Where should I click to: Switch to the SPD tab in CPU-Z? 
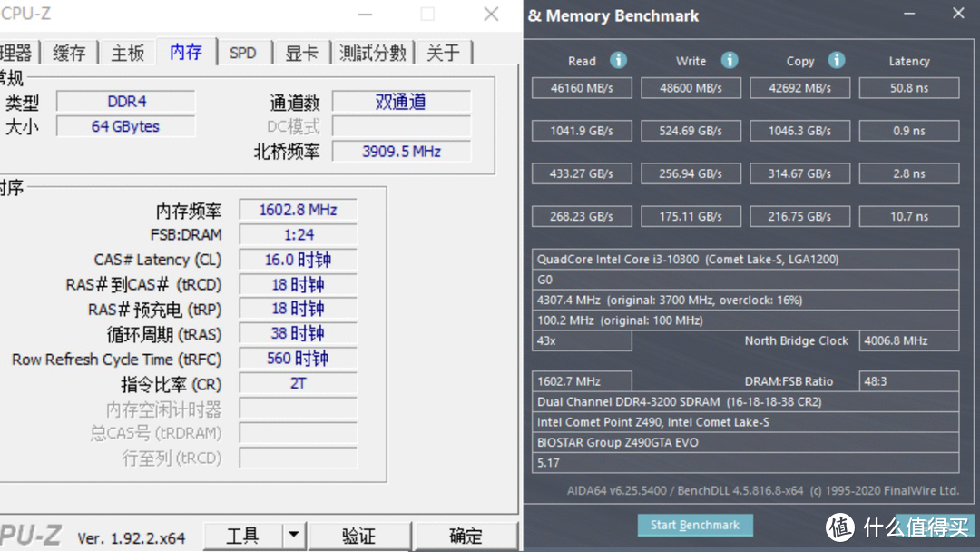[243, 53]
